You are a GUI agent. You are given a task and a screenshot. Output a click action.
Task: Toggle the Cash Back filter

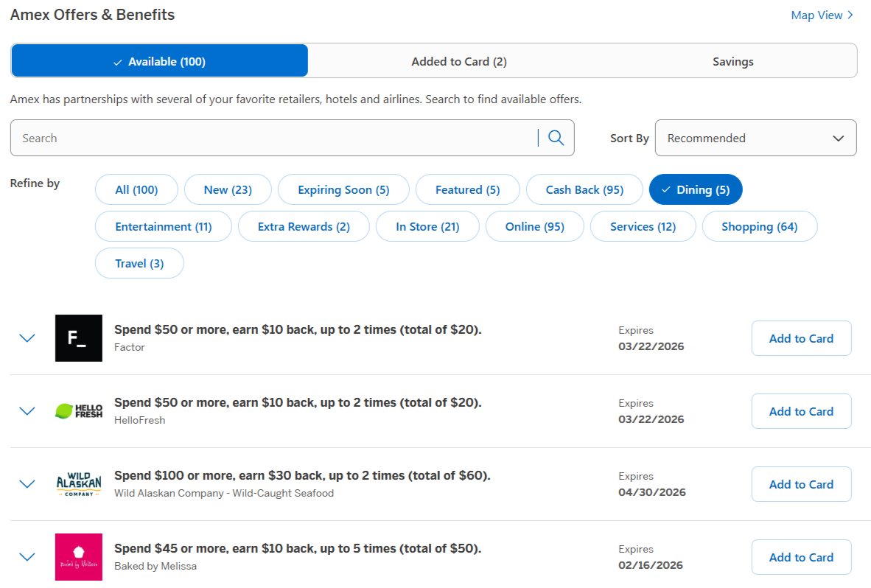(x=584, y=189)
